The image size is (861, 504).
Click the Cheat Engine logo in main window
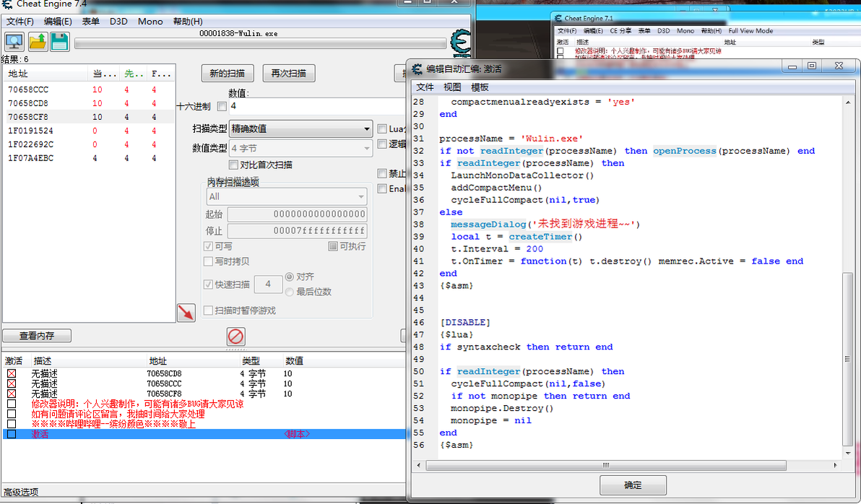coord(461,42)
